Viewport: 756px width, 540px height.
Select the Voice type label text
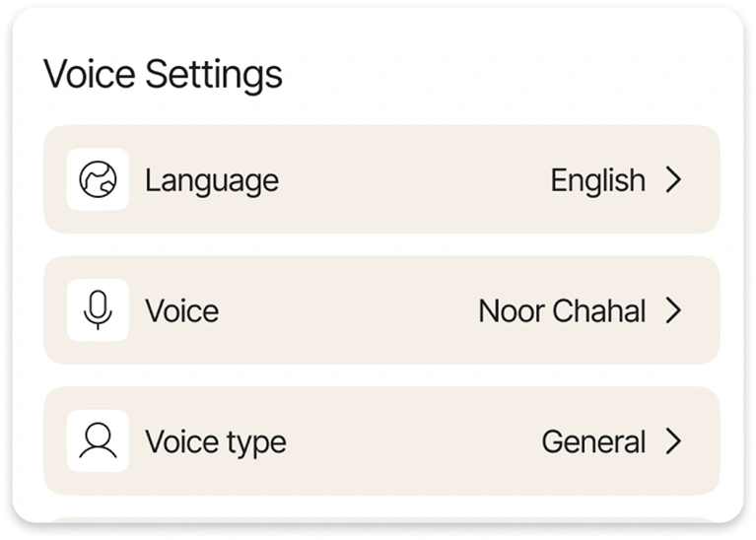click(215, 441)
